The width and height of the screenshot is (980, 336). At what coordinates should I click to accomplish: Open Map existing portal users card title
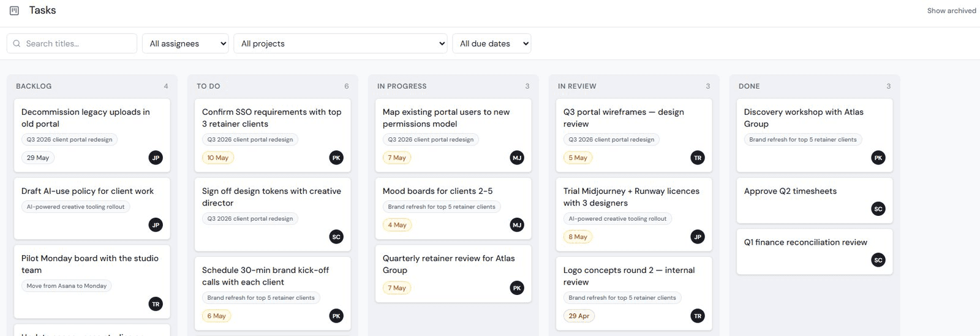446,118
